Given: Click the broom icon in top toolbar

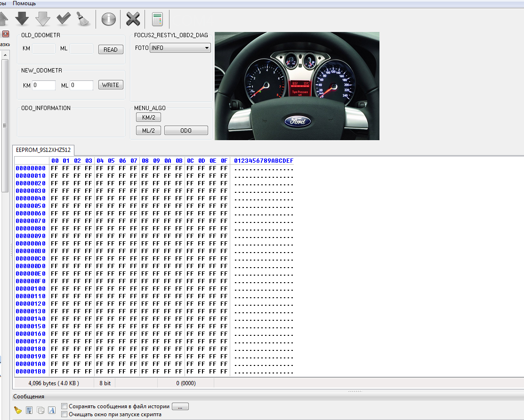Looking at the screenshot, I should [83, 19].
